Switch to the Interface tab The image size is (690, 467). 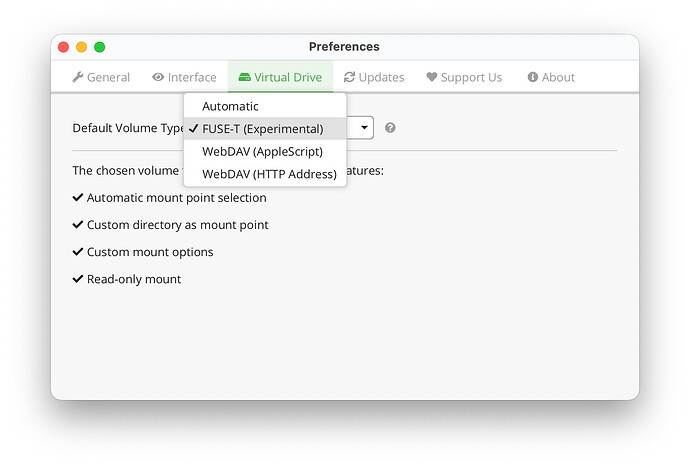184,77
